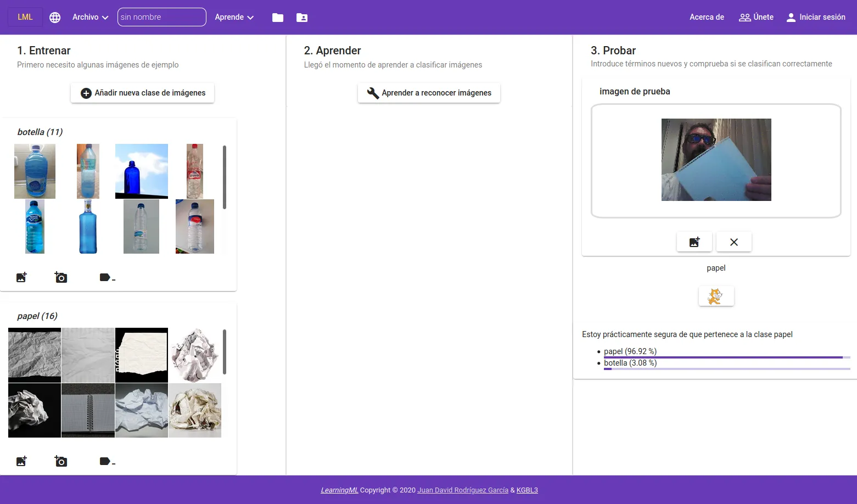Click the botella class scrollbar

(225, 177)
